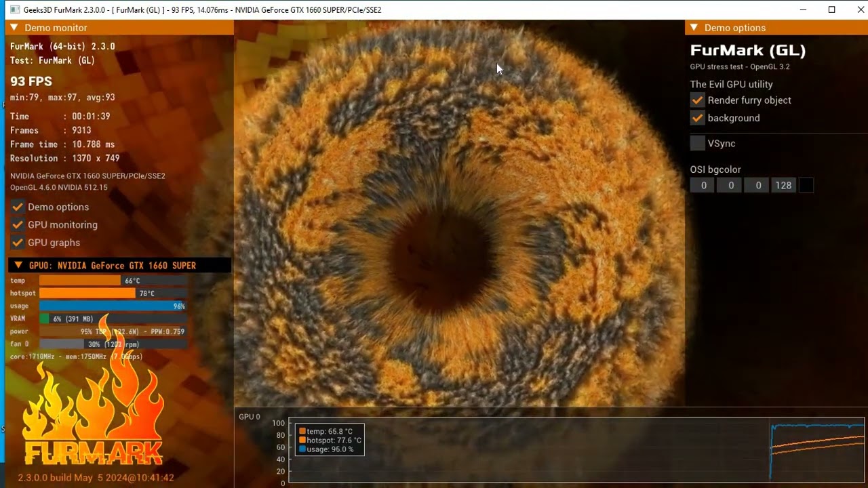This screenshot has height=488, width=868.
Task: Click the 93 FPS readout
Action: tap(31, 81)
